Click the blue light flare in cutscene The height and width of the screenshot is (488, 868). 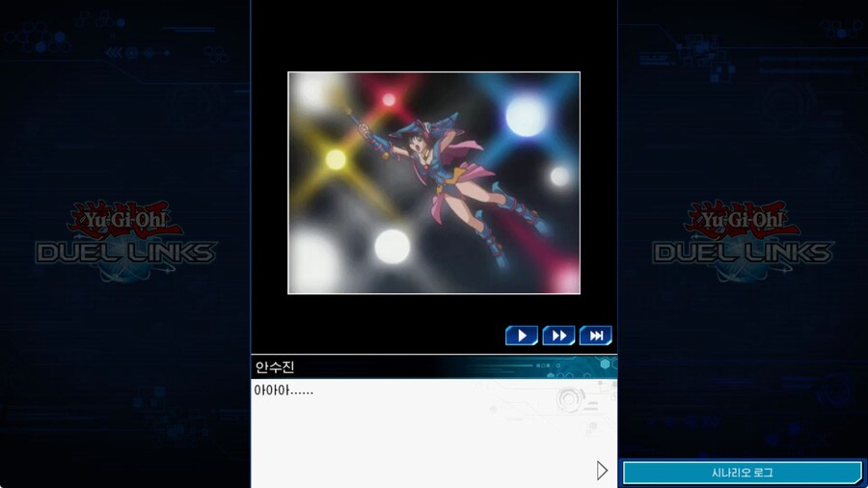(x=526, y=117)
